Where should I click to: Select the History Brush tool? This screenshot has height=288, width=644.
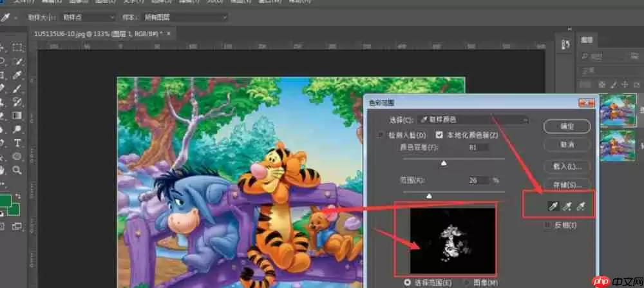click(17, 102)
